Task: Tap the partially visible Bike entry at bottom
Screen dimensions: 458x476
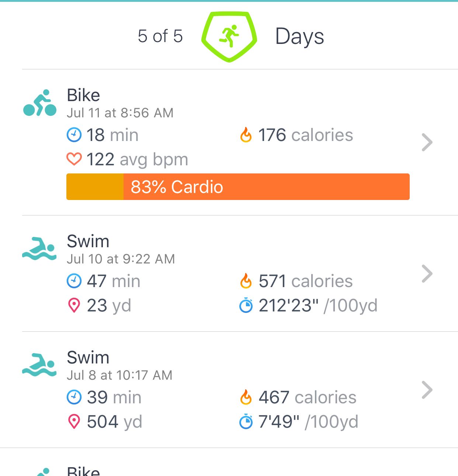Action: (83, 471)
